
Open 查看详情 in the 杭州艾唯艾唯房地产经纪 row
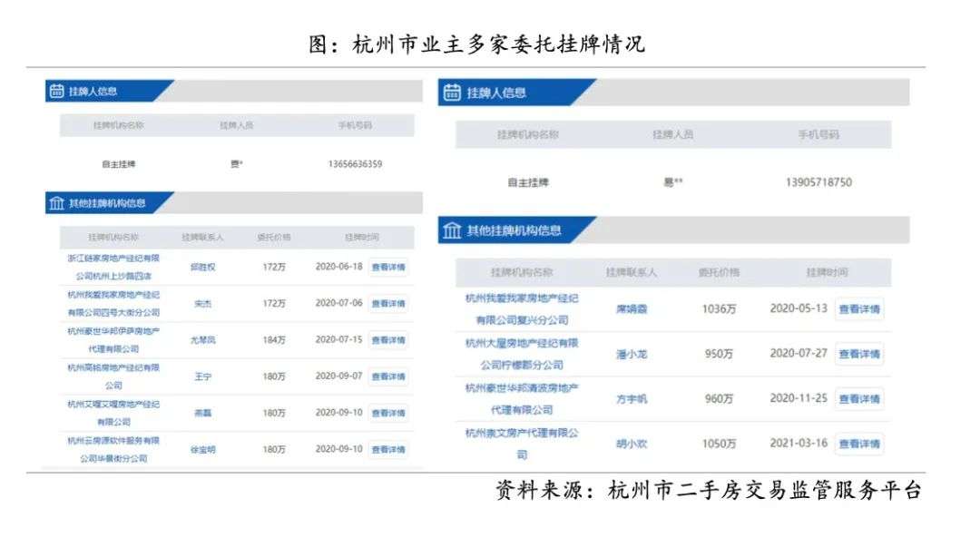coord(388,413)
